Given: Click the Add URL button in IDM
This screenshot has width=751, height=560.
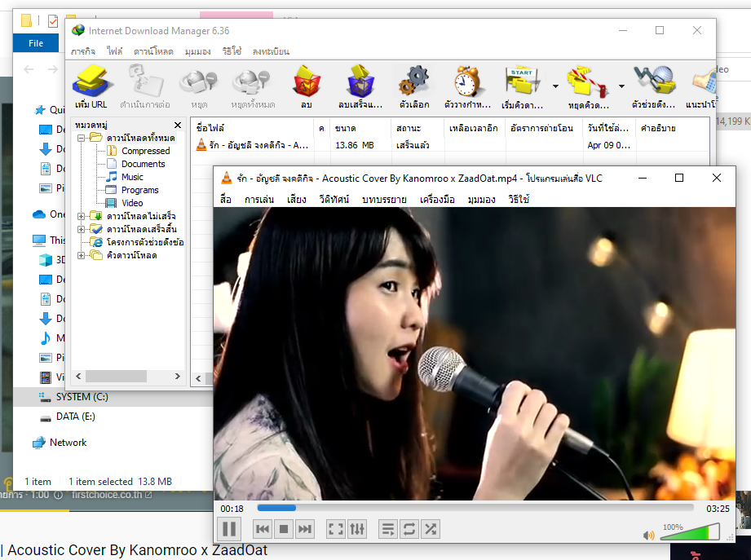Looking at the screenshot, I should [91, 87].
